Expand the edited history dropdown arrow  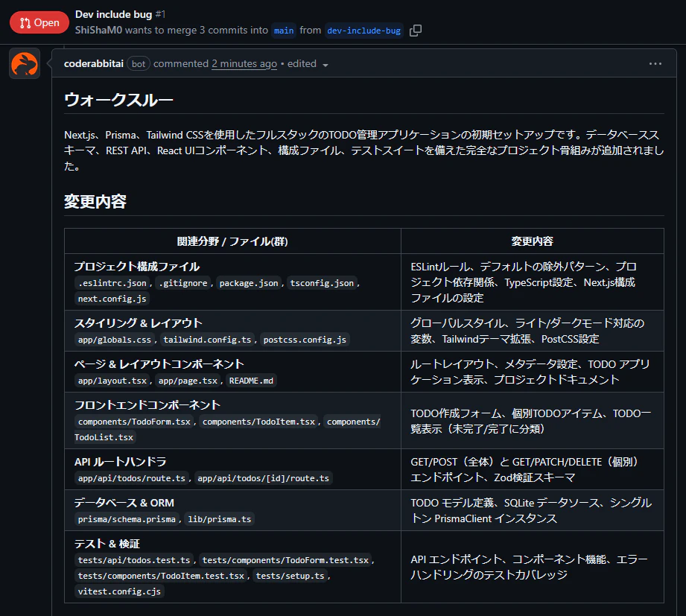[x=325, y=66]
